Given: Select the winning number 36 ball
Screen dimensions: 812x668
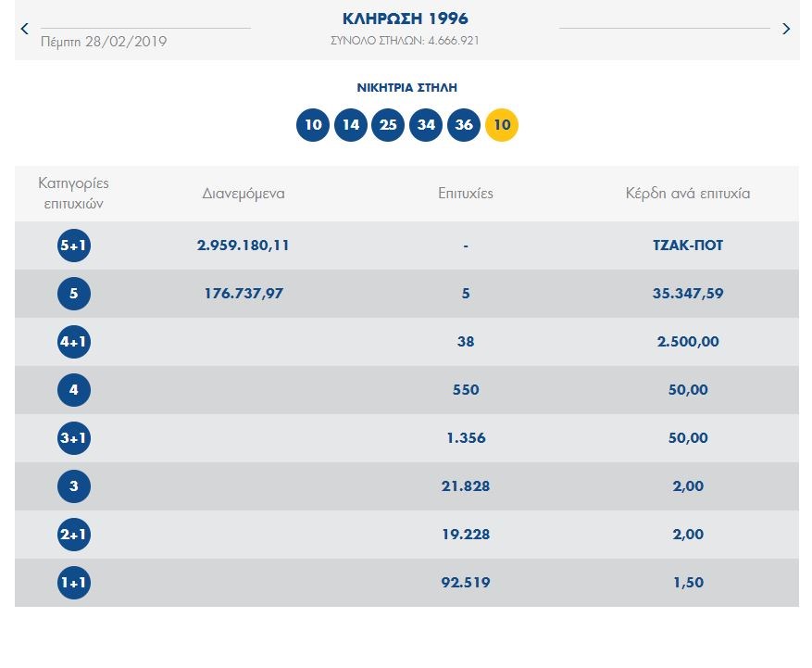Looking at the screenshot, I should tap(464, 125).
